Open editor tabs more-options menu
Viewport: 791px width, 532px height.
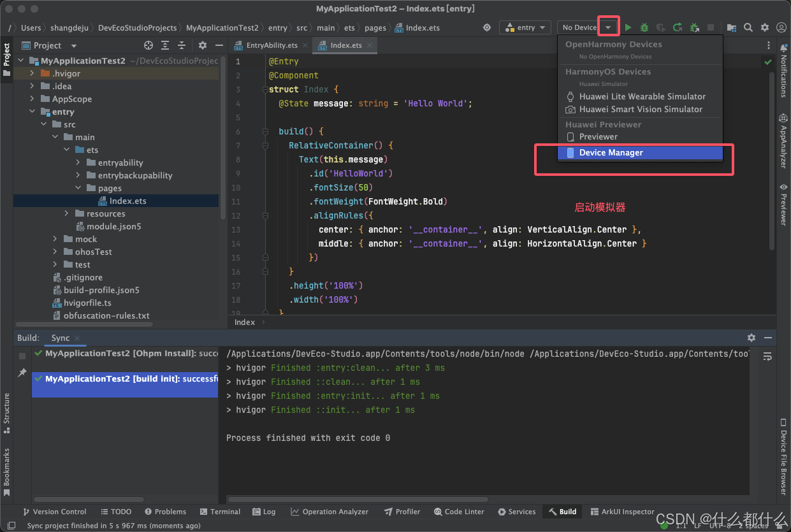pyautogui.click(x=768, y=46)
